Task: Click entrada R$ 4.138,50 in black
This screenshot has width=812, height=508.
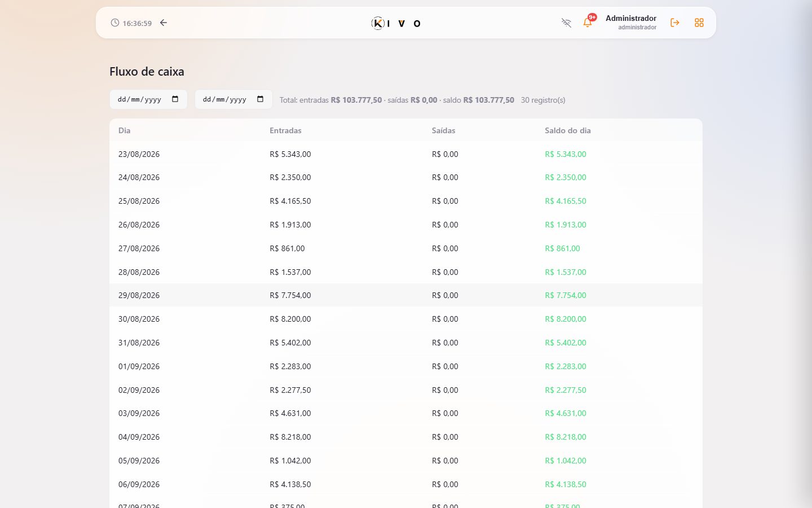Action: (x=290, y=484)
